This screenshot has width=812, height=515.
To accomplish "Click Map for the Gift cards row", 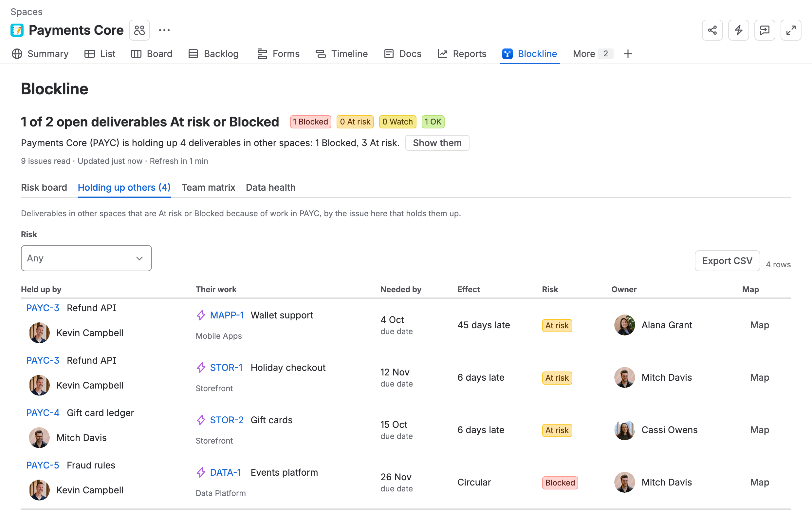I will [759, 430].
